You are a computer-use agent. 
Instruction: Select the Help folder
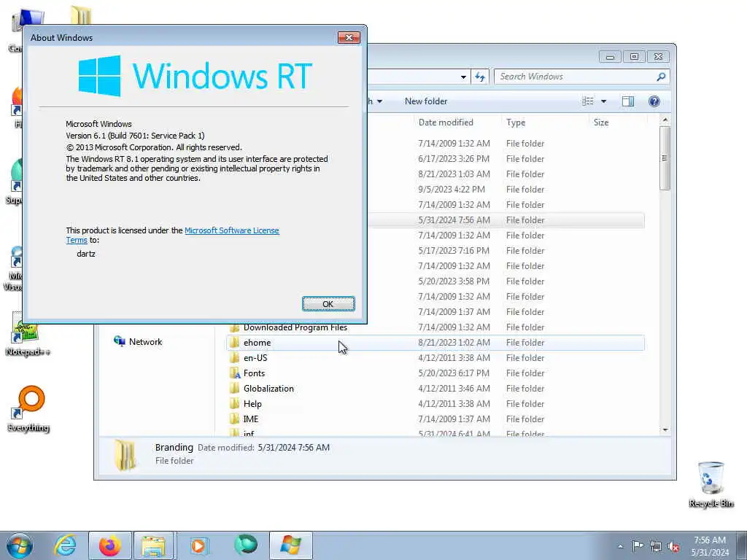click(x=436, y=403)
